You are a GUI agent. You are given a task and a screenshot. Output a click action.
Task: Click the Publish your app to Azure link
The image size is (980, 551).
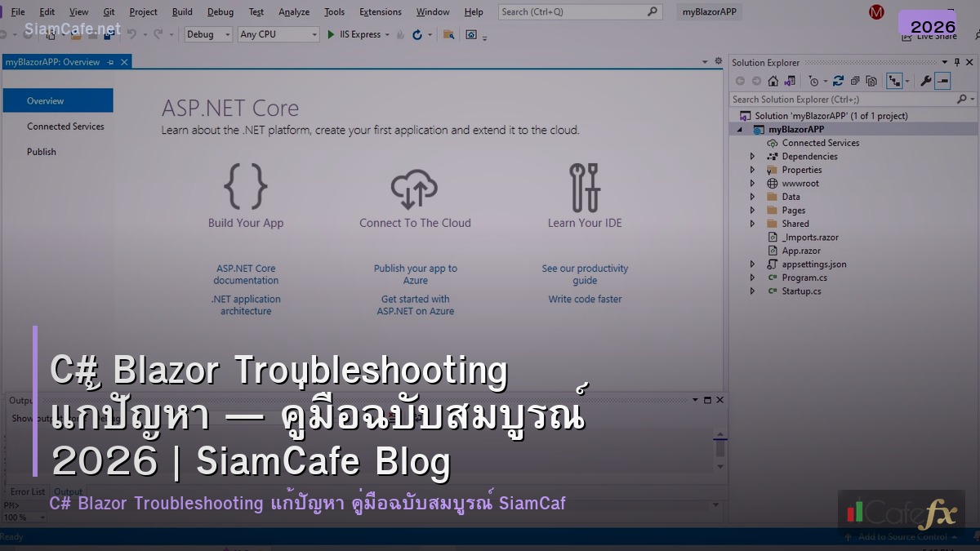pos(416,273)
